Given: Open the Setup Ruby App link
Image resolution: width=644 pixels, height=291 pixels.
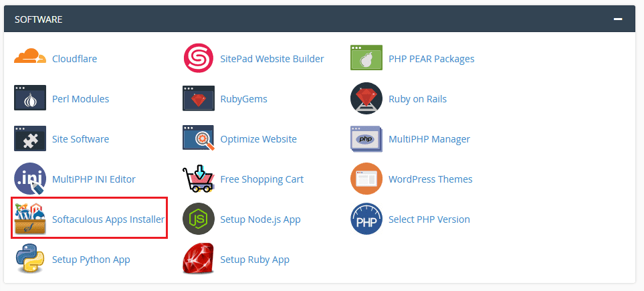Looking at the screenshot, I should click(255, 260).
